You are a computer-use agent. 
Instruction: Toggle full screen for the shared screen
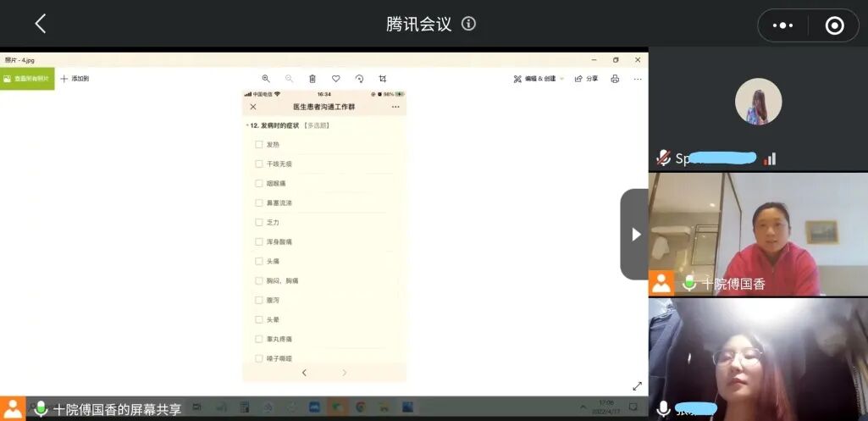pos(637,386)
